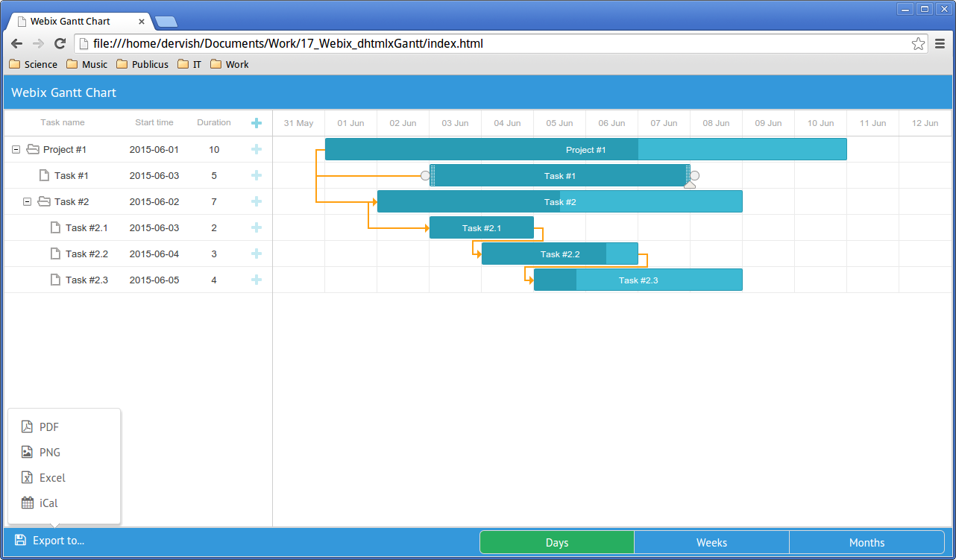Collapse the Project #1 tree branch
Viewport: 956px width, 560px height.
click(16, 149)
